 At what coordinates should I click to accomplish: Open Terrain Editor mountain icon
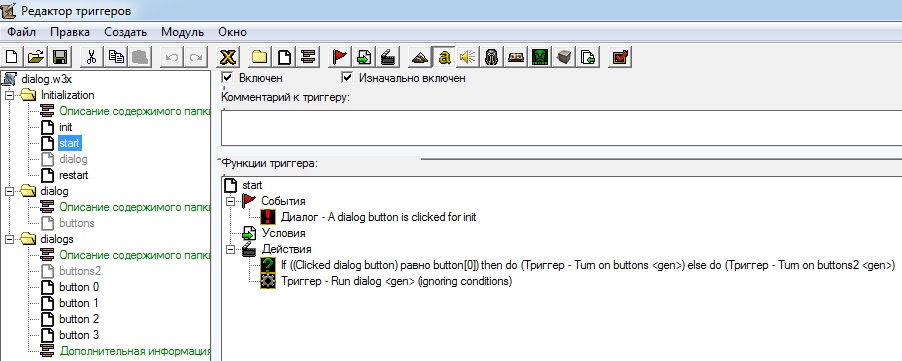[x=421, y=57]
